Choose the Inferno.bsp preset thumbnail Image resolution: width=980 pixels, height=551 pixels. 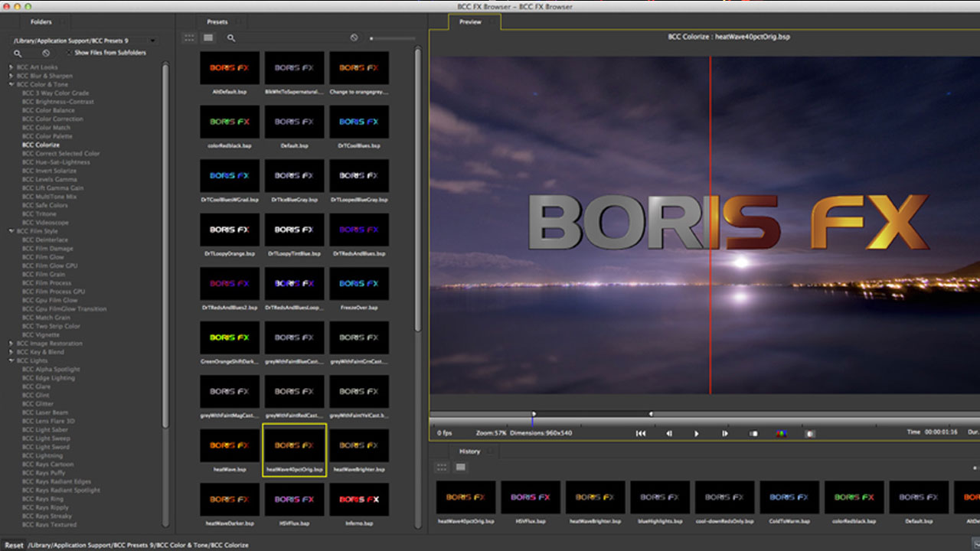point(359,499)
